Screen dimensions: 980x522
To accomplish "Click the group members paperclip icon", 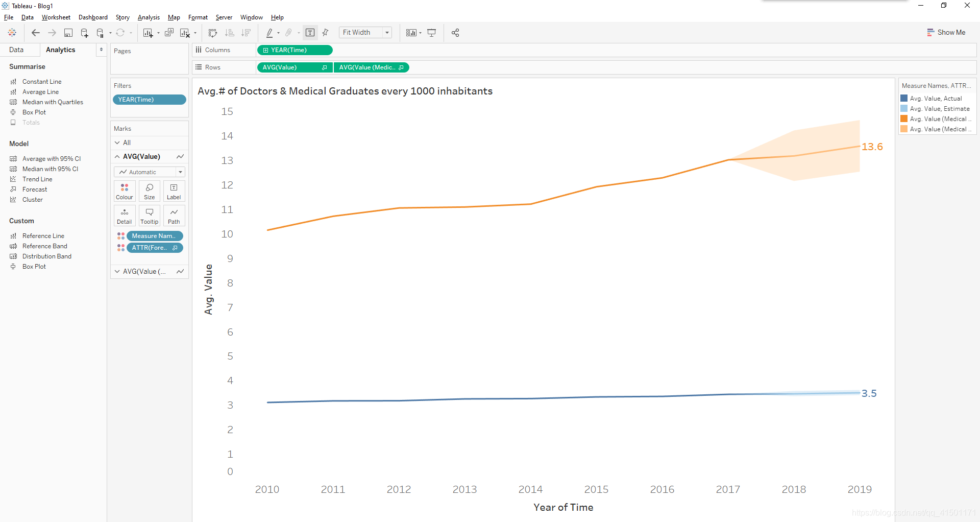I will pos(289,33).
